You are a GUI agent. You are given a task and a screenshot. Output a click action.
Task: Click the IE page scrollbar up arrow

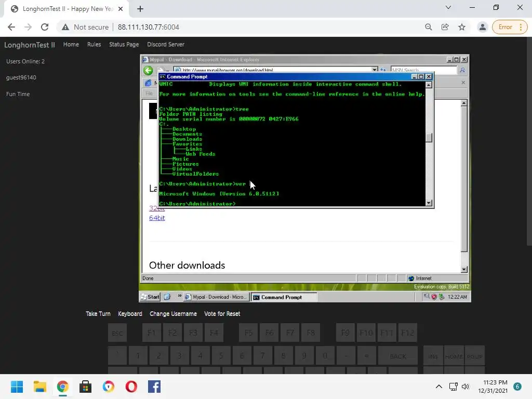[464, 103]
